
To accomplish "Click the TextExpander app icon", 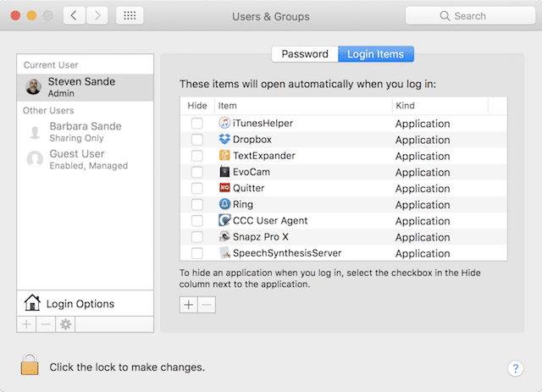I will point(224,156).
